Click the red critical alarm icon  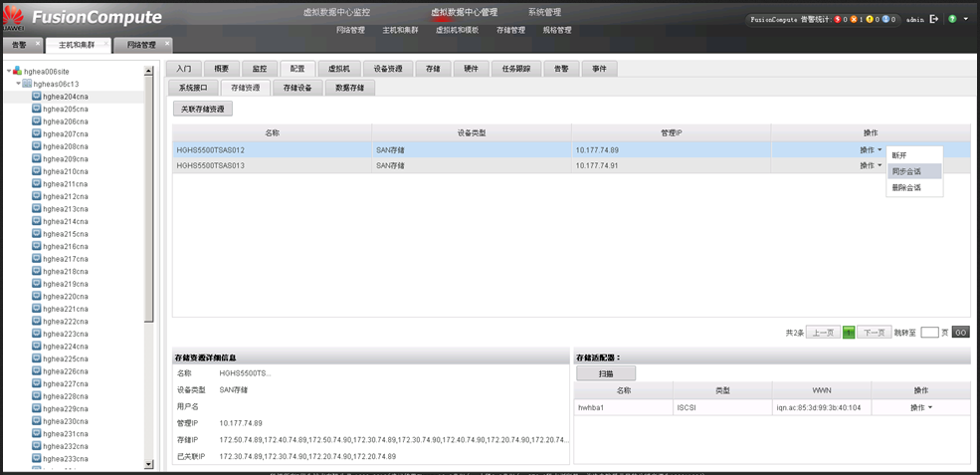point(836,19)
